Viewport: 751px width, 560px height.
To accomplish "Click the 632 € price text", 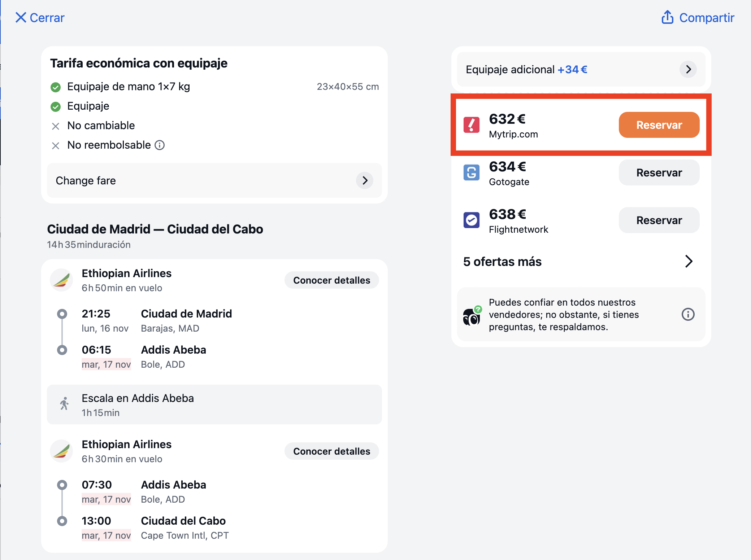I will pos(507,119).
